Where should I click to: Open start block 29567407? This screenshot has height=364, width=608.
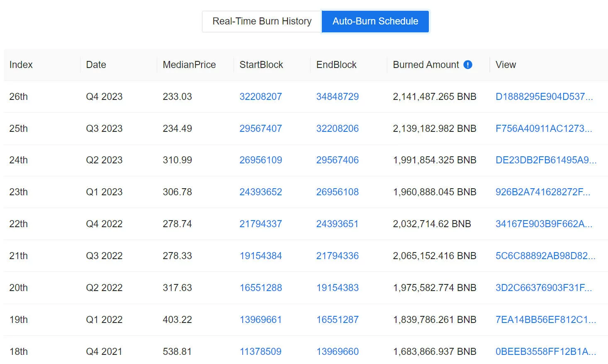coord(260,129)
